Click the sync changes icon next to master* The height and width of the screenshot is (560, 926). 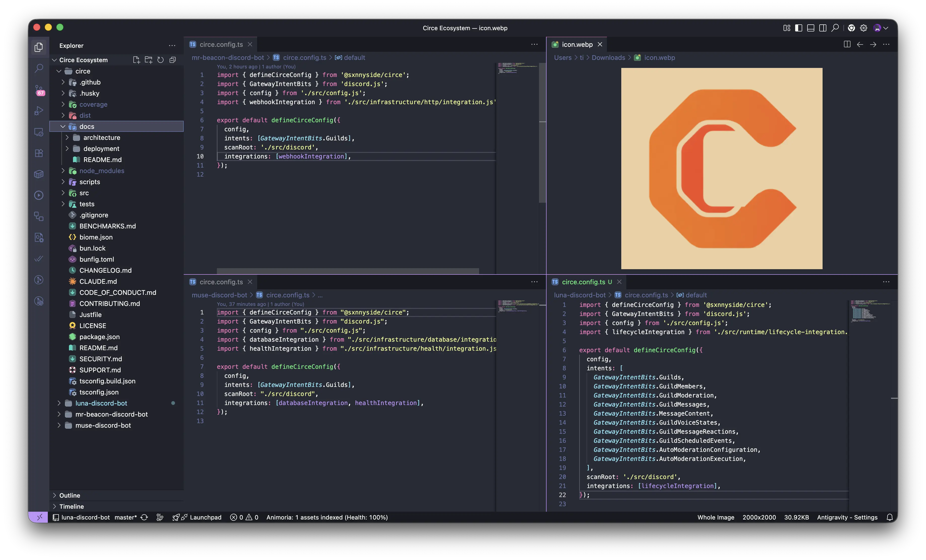(144, 517)
